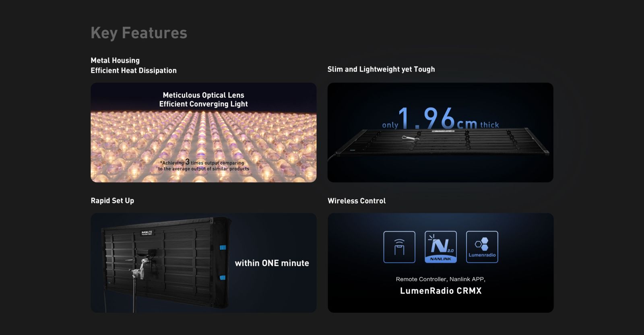Click the metal clip on the slim panel
This screenshot has width=644, height=335.
[410, 139]
